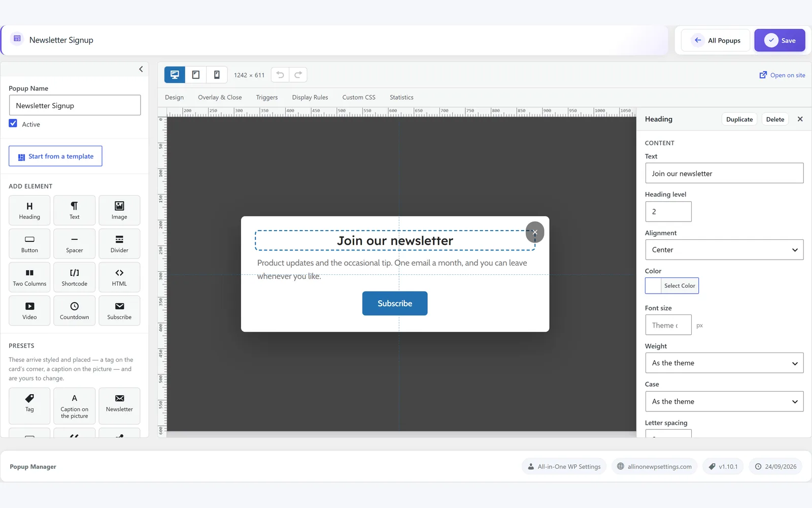Insert the Newsletter preset
Viewport: 812px width, 508px height.
click(119, 406)
